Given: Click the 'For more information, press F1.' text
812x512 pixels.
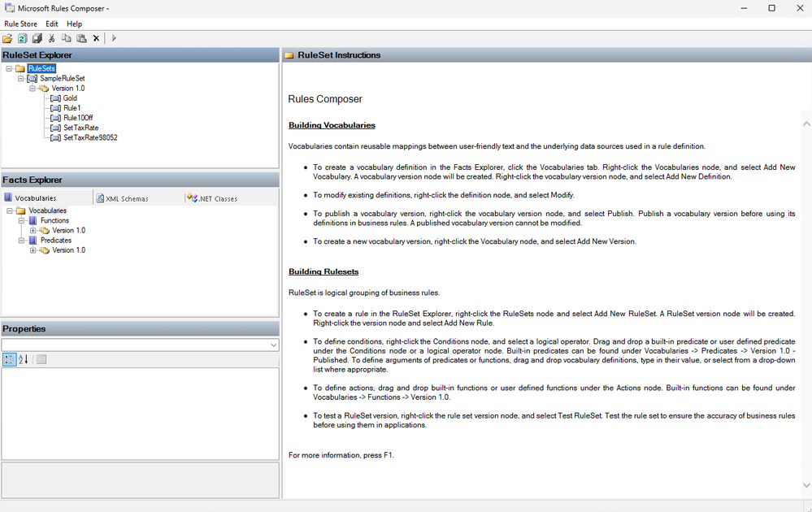Looking at the screenshot, I should [x=341, y=455].
